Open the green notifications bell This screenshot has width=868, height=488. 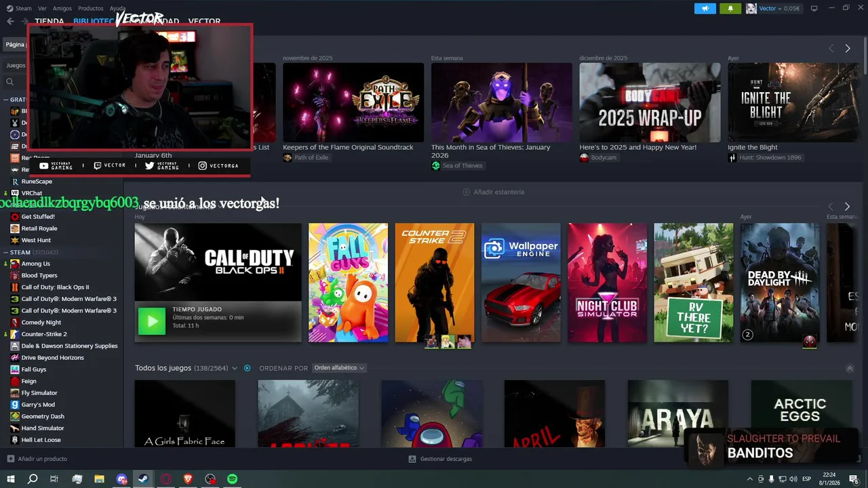(x=730, y=8)
